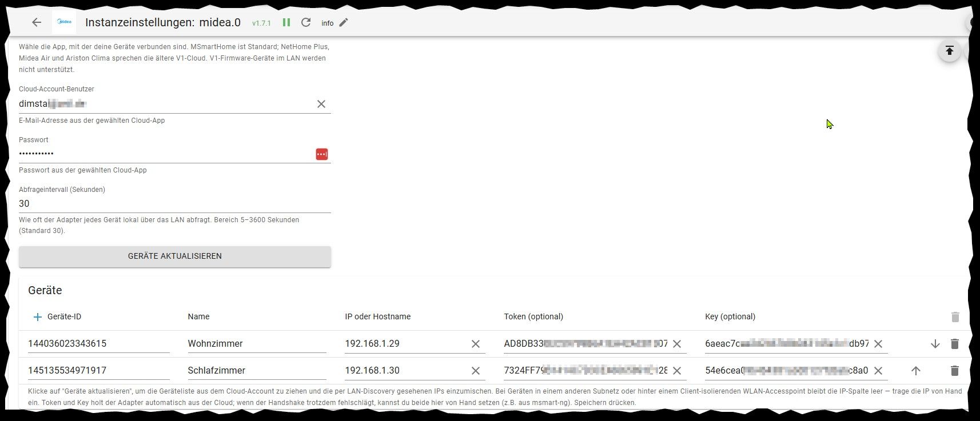
Task: Clear the Schlafzimmer token field
Action: pos(677,371)
